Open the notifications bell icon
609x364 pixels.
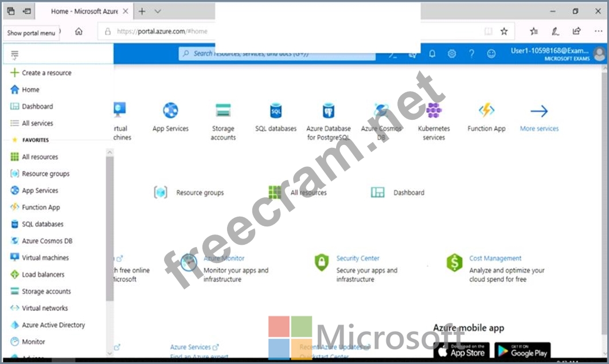click(432, 53)
